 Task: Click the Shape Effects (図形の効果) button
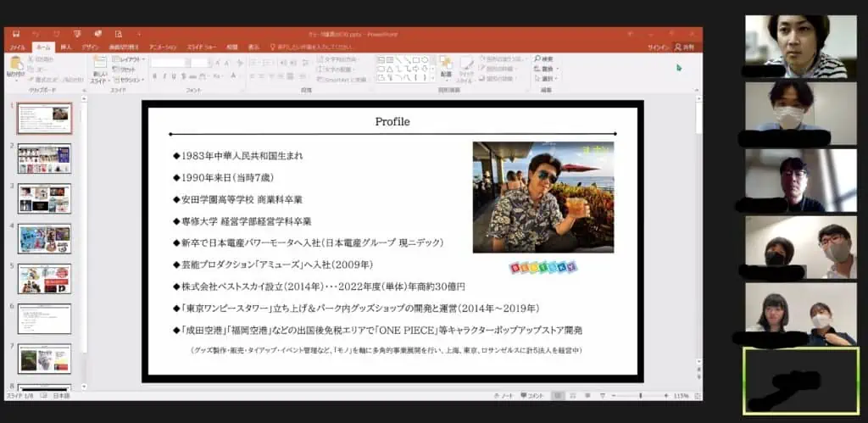coord(498,79)
